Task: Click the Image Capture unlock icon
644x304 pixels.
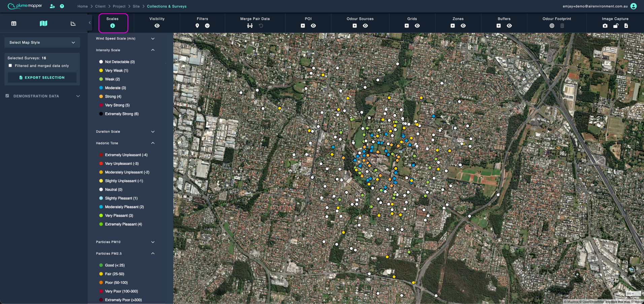Action: pyautogui.click(x=616, y=26)
